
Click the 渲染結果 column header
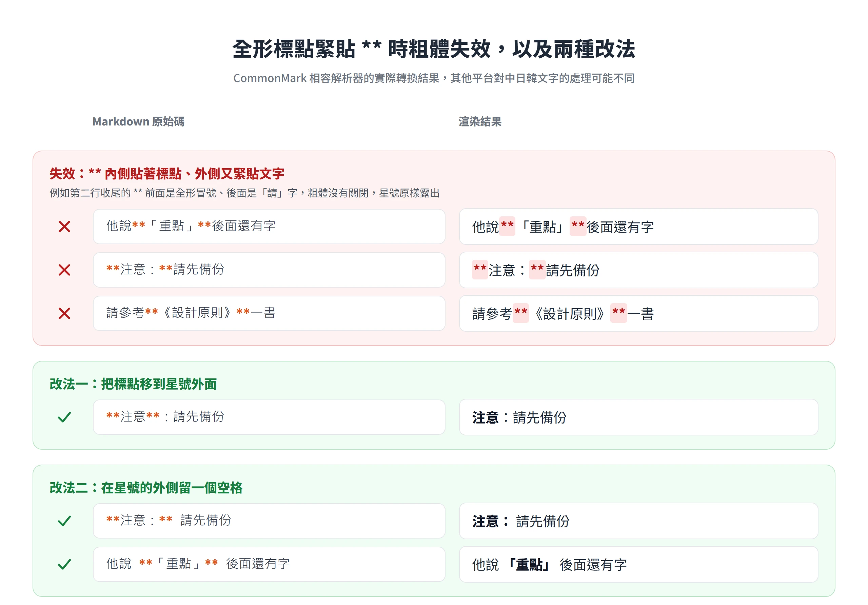480,121
